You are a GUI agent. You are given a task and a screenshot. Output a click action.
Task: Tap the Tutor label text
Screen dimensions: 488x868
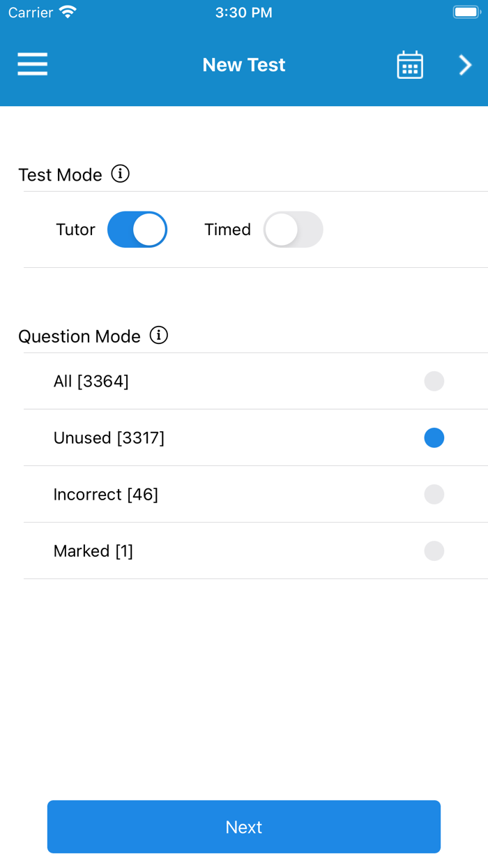click(x=75, y=230)
